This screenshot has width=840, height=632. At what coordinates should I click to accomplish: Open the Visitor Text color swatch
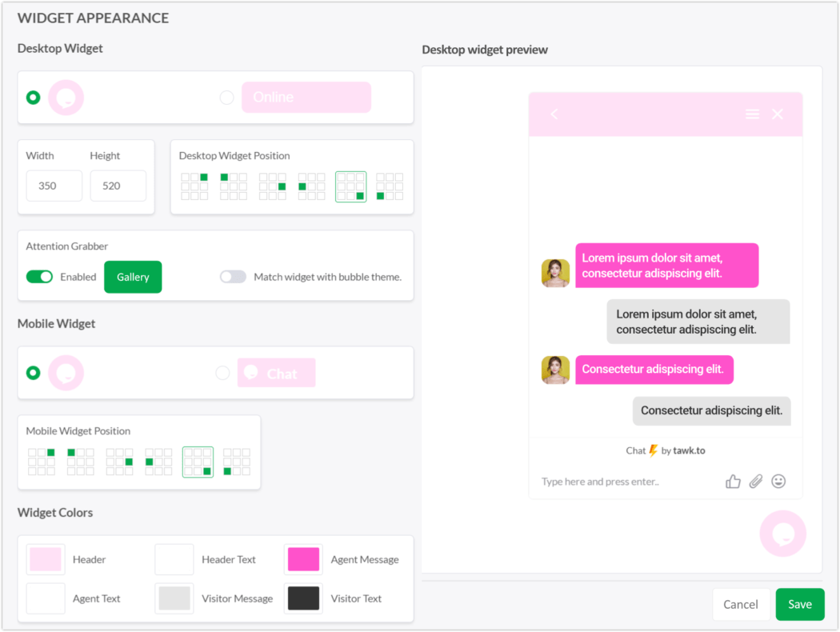(x=303, y=598)
